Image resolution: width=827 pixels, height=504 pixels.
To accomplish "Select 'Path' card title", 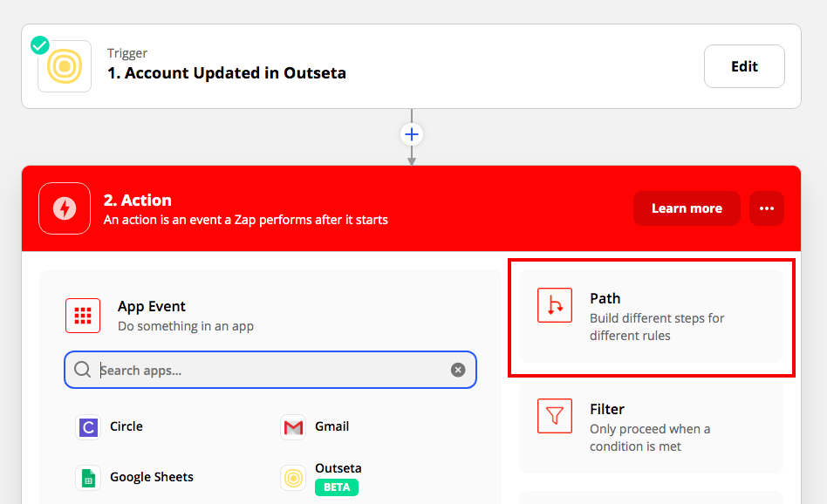I will click(x=605, y=298).
